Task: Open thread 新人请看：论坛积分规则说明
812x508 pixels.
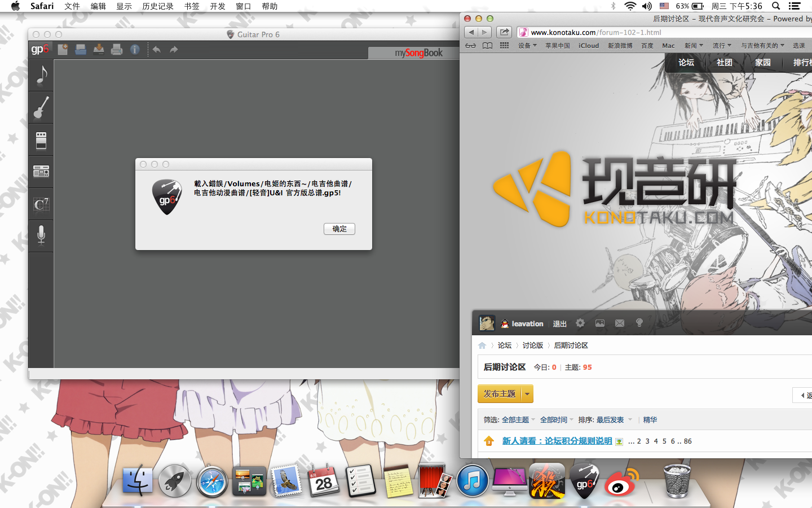Action: pos(557,441)
